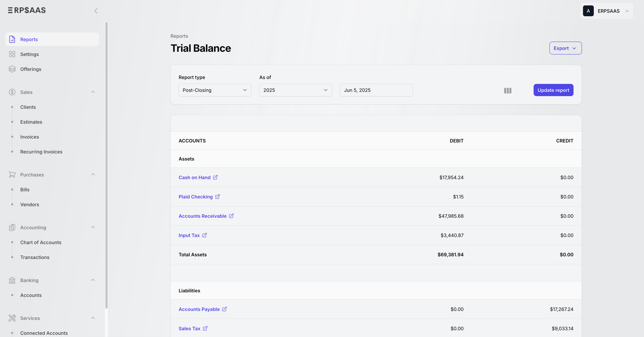
Task: Click the Jun 5, 2025 date field
Action: tap(376, 90)
